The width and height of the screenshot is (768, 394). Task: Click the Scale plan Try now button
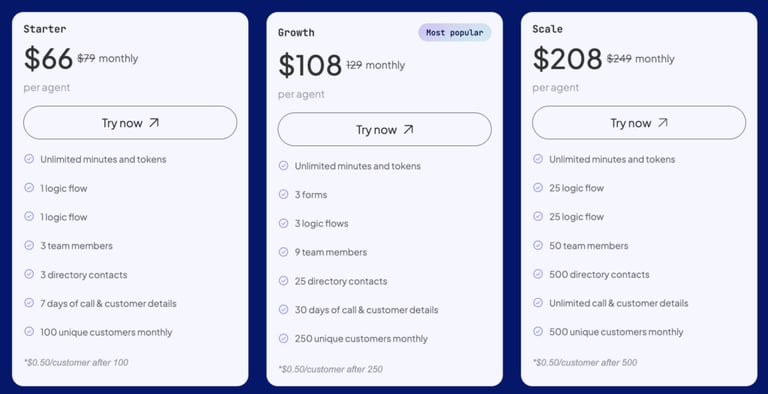coord(639,123)
